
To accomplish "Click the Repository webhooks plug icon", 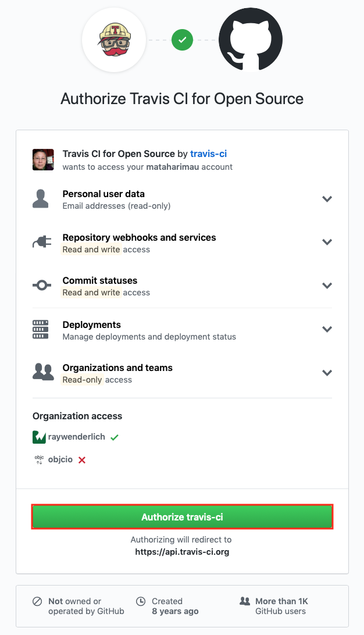I will tap(41, 242).
